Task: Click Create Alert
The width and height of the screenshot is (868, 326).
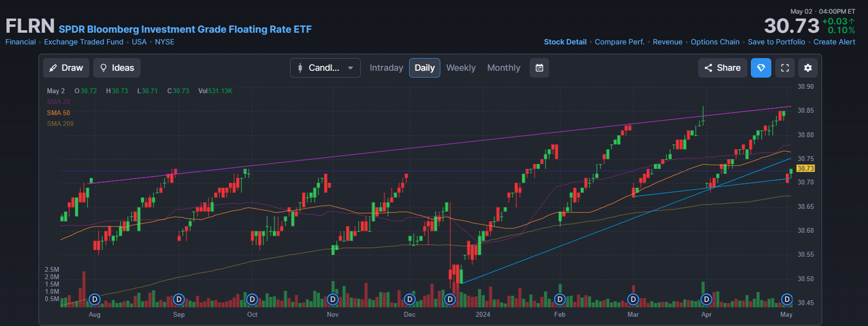Action: click(x=834, y=42)
